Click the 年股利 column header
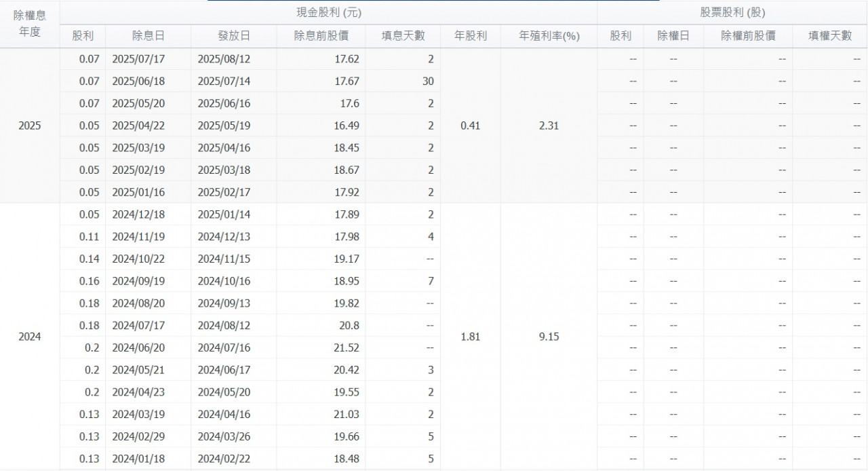The width and height of the screenshot is (868, 471). 471,36
